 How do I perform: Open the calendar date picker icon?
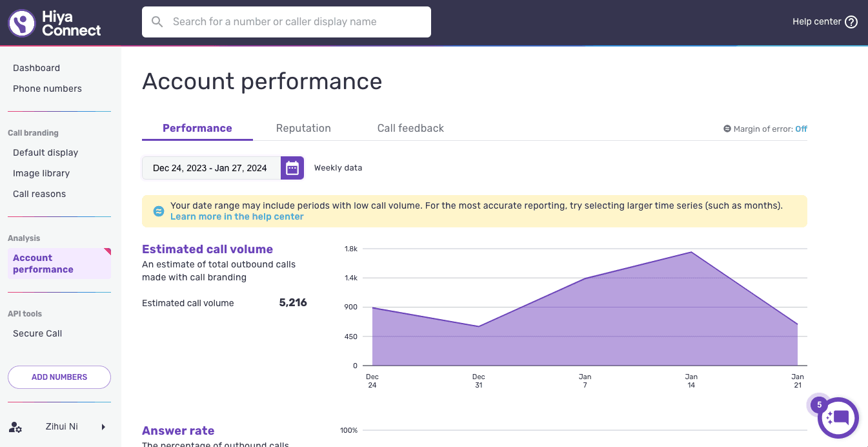[x=292, y=168]
